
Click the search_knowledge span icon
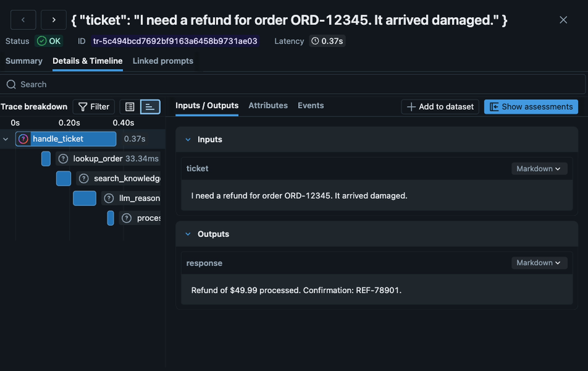[x=84, y=179]
